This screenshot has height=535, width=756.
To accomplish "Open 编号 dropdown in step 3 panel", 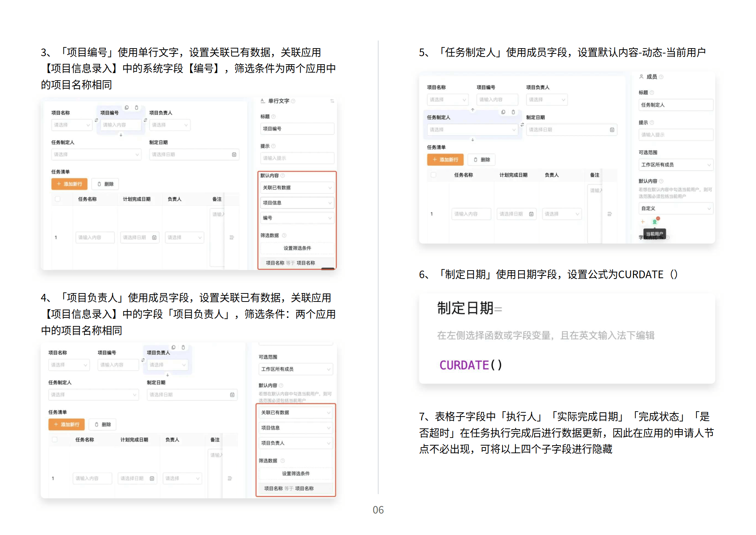I will pos(297,218).
